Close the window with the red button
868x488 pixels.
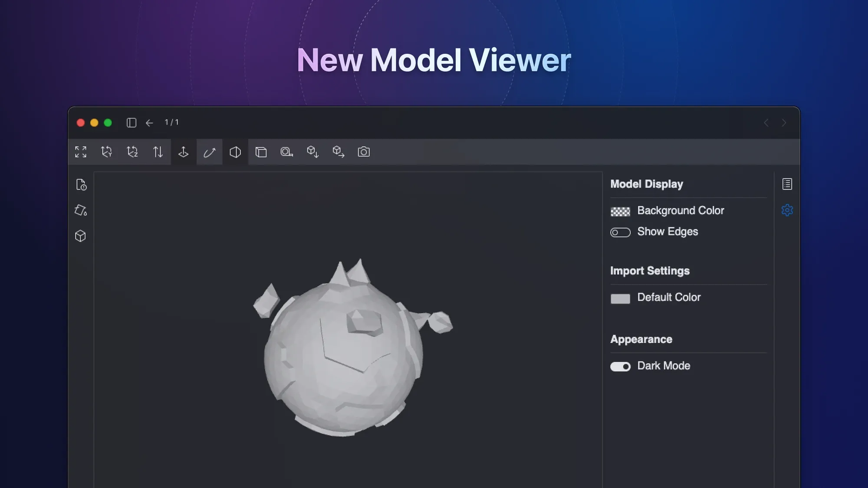(x=81, y=123)
